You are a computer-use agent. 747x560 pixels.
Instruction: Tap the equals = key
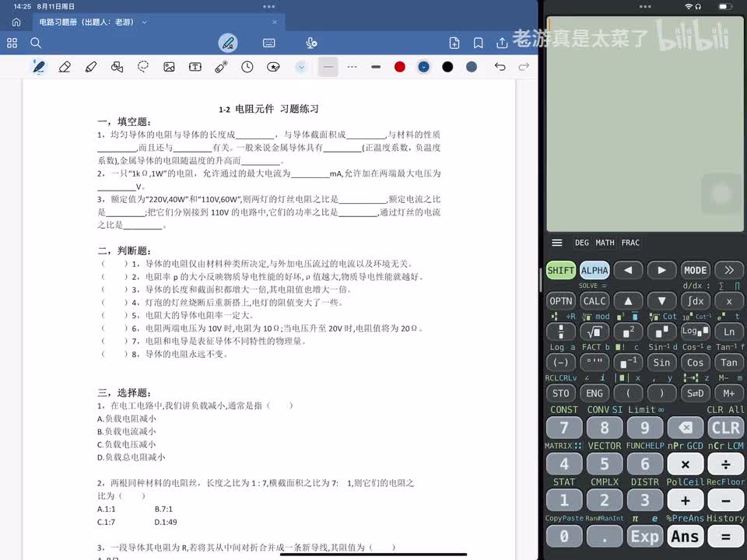tap(725, 537)
